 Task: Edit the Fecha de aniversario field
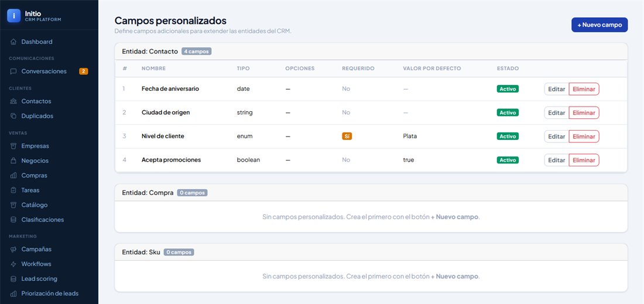click(557, 88)
